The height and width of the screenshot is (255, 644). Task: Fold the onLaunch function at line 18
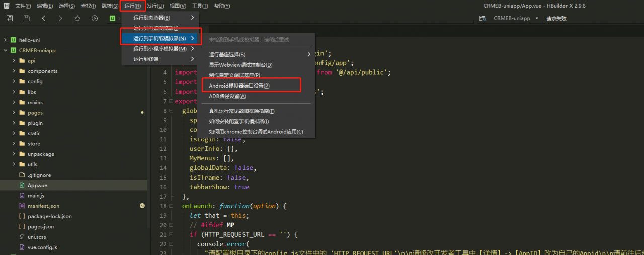pyautogui.click(x=171, y=206)
